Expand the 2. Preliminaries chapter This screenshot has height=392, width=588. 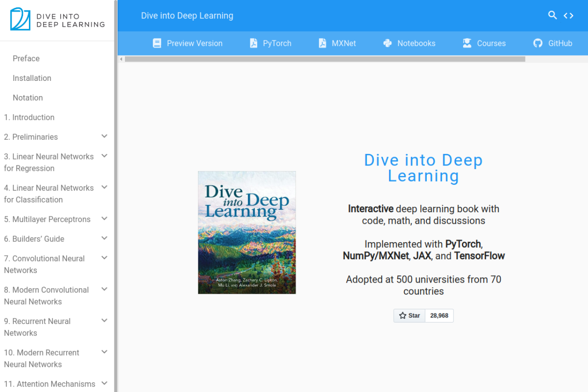click(x=104, y=136)
